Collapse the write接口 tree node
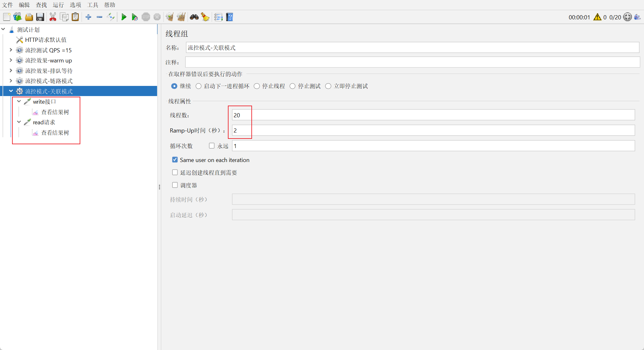Screen dimensions: 644x350 (19, 101)
